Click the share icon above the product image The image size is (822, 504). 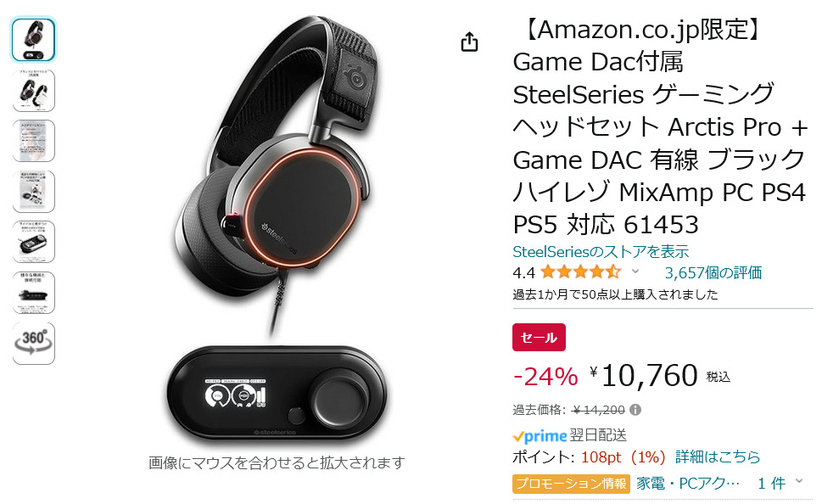point(469,42)
